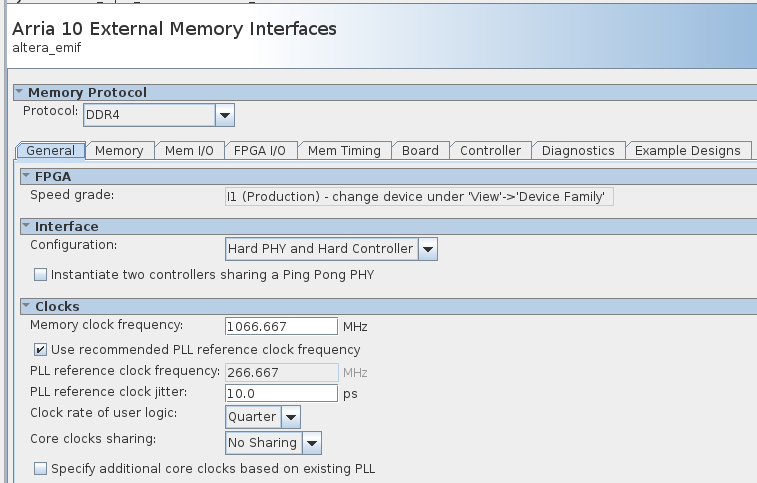Open Clock rate of user logic dropdown
Screen dimensions: 757x483
click(290, 416)
